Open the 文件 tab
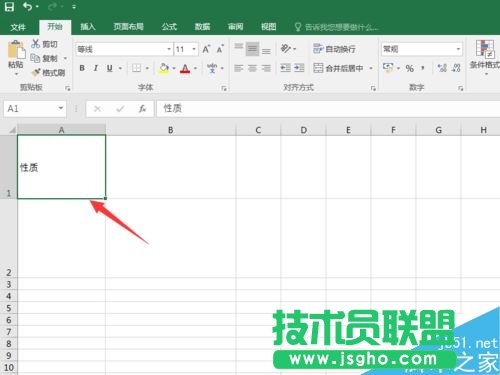The image size is (500, 375). point(18,27)
